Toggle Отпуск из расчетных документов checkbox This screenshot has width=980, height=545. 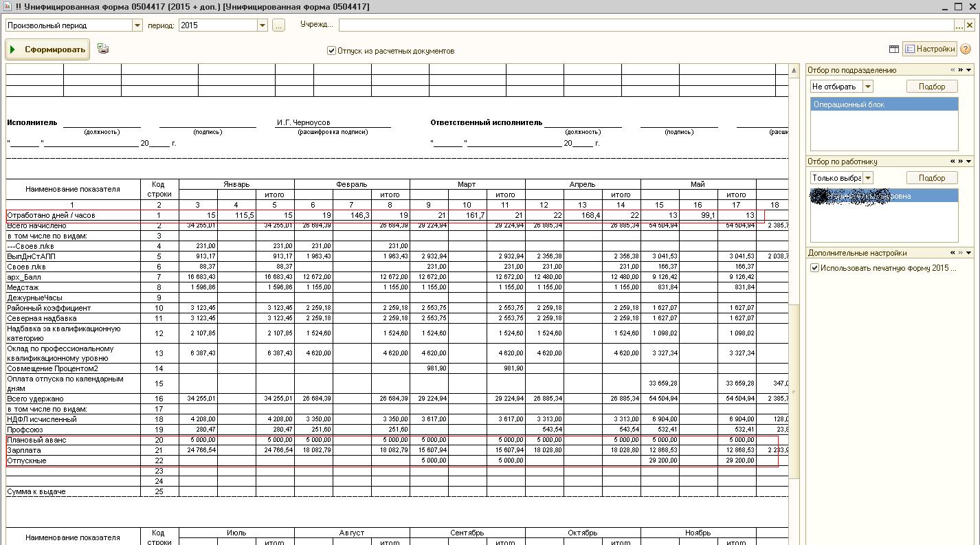tap(332, 51)
